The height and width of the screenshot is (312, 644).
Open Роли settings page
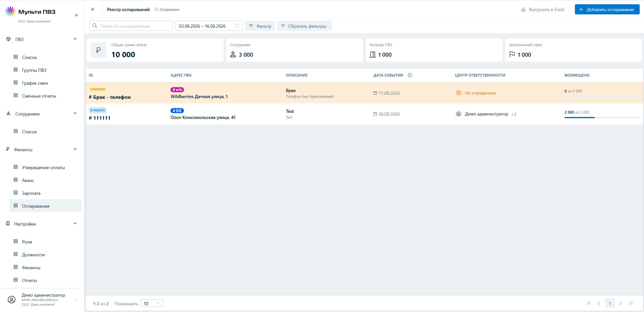pyautogui.click(x=45, y=242)
